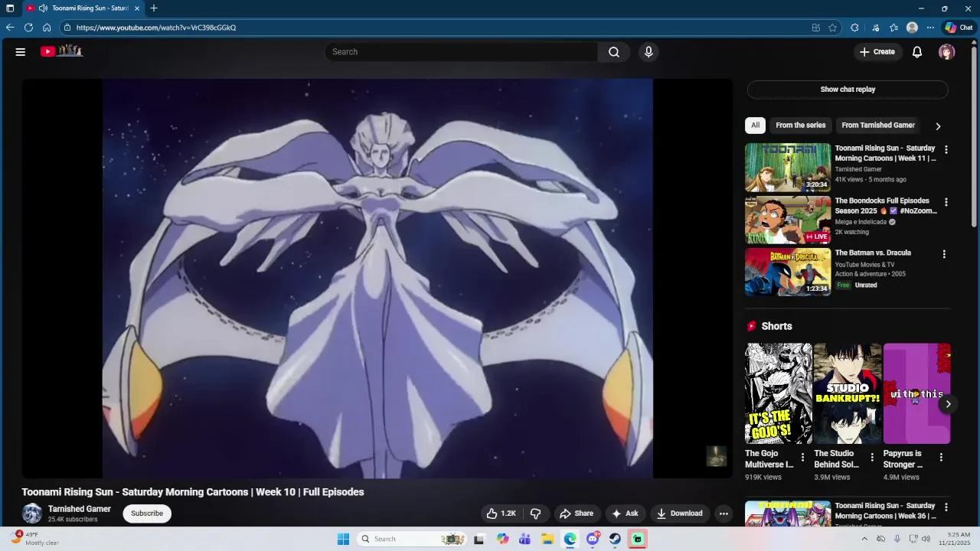Open the Create menu
This screenshot has height=551, width=980.
[x=877, y=52]
